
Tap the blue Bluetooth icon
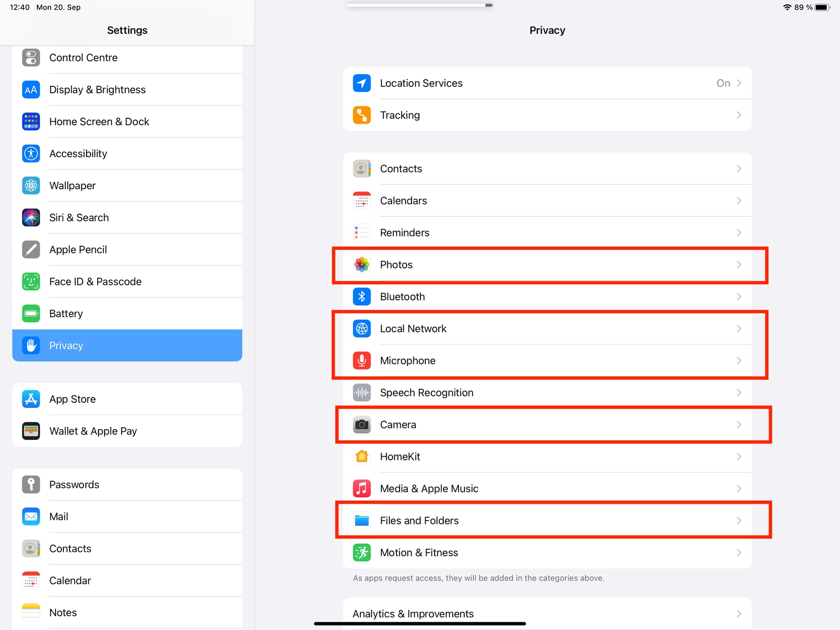click(361, 296)
